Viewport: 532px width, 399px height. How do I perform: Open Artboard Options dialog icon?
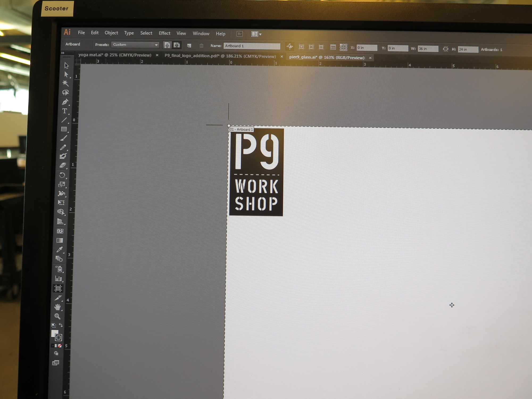[x=333, y=47]
